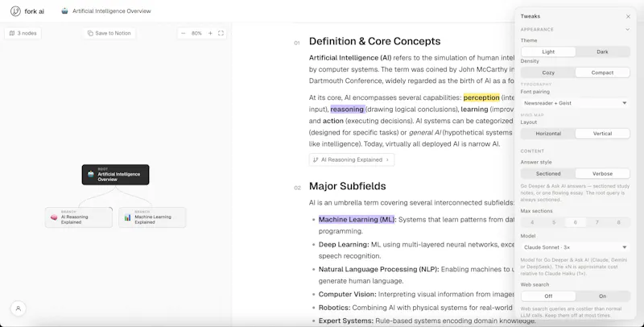644x327 pixels.
Task: Collapse the Appearance section chevron
Action: click(x=627, y=30)
